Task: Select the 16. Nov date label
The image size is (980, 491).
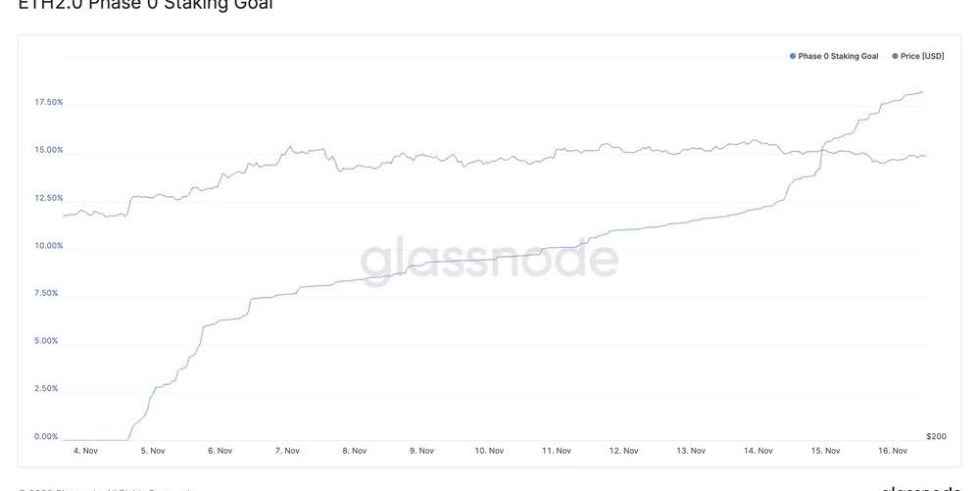Action: tap(893, 451)
